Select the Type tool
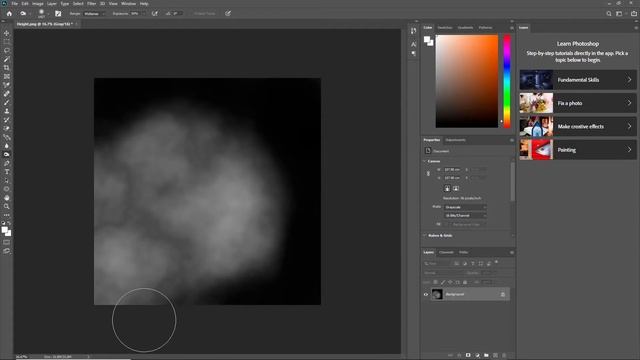 (7, 172)
